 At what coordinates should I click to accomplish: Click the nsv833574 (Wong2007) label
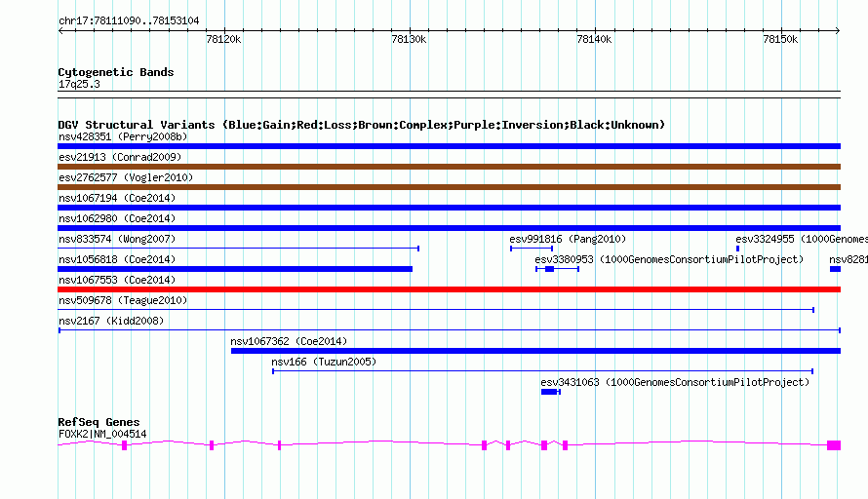pos(117,239)
